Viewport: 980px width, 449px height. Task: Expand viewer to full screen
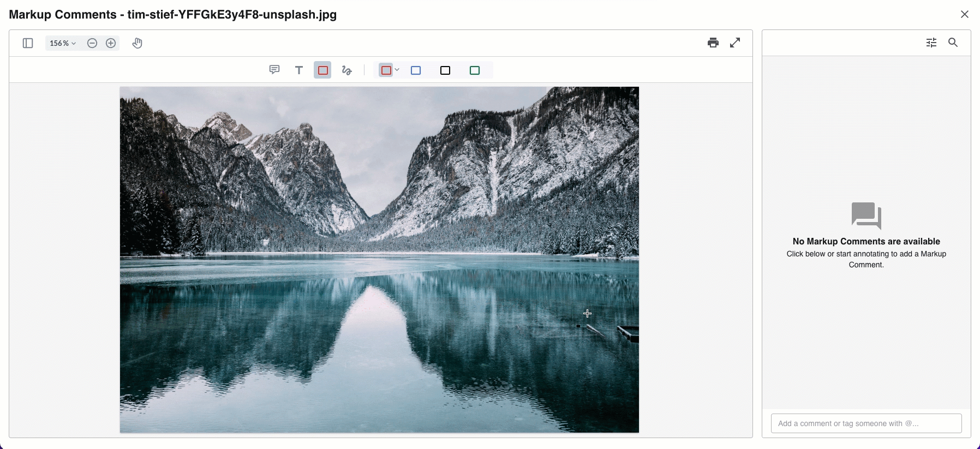735,43
